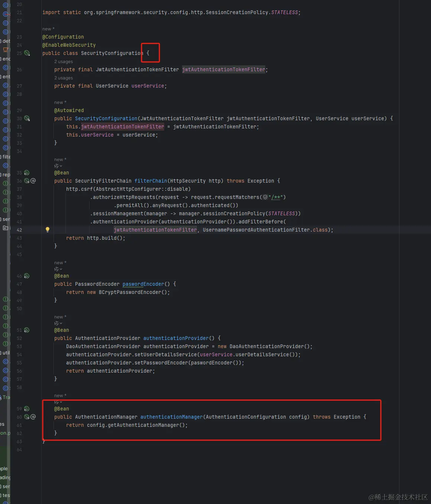Click the green bean navigation icon on line 60
The image size is (431, 504).
(x=27, y=417)
